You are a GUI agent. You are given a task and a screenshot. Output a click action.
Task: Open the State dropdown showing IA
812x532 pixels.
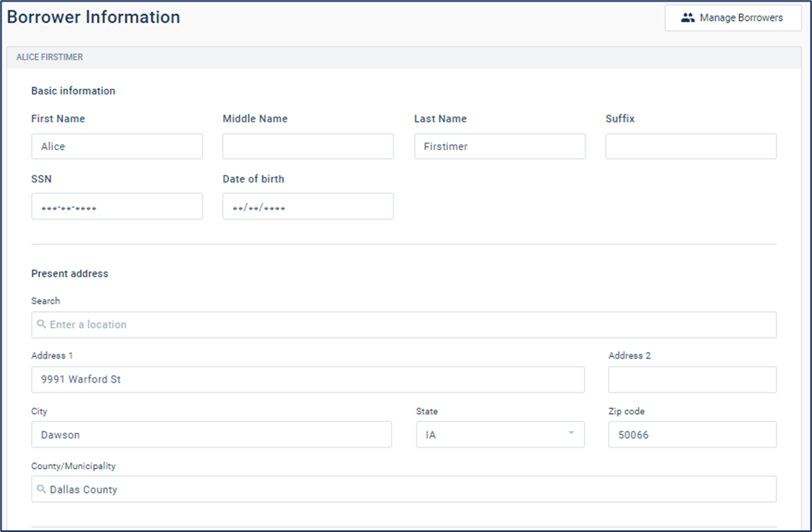(x=500, y=434)
